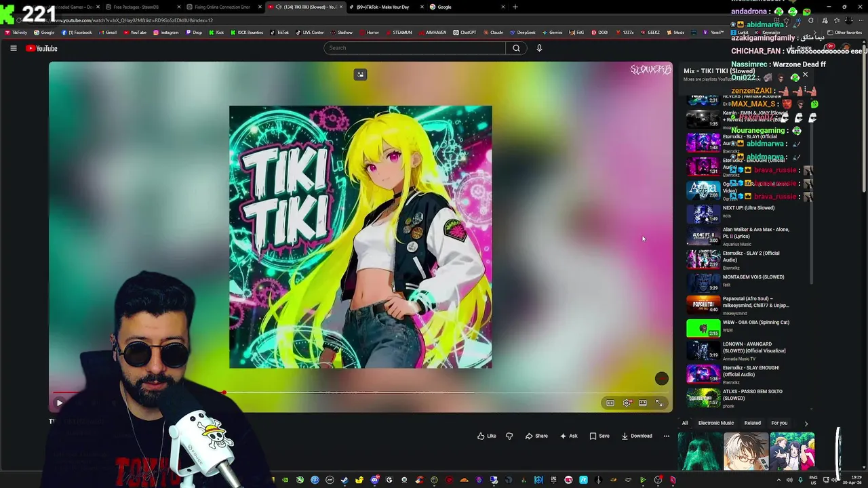Open the green skull recommended thumbnail

tap(699, 451)
